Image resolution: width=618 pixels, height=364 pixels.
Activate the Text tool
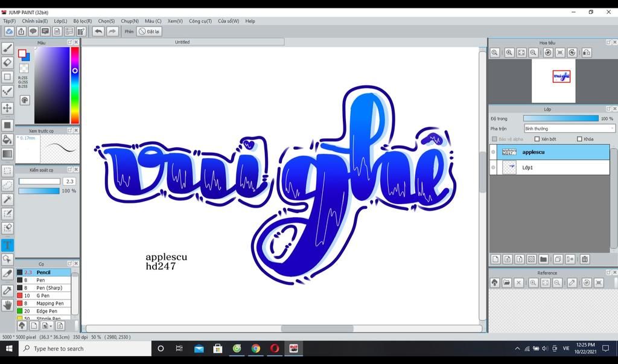coord(7,245)
